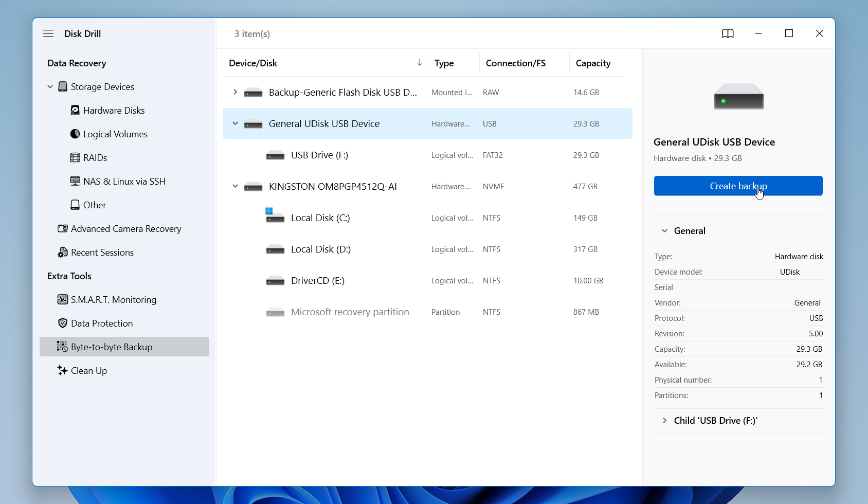The height and width of the screenshot is (504, 868).
Task: Collapse the General details panel
Action: (664, 230)
